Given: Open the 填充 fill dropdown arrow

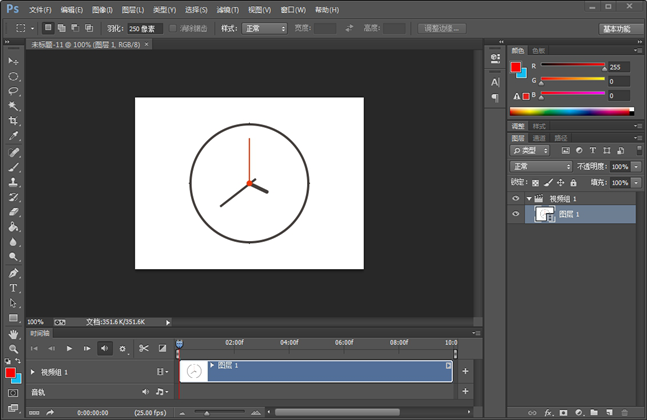Looking at the screenshot, I should point(637,183).
